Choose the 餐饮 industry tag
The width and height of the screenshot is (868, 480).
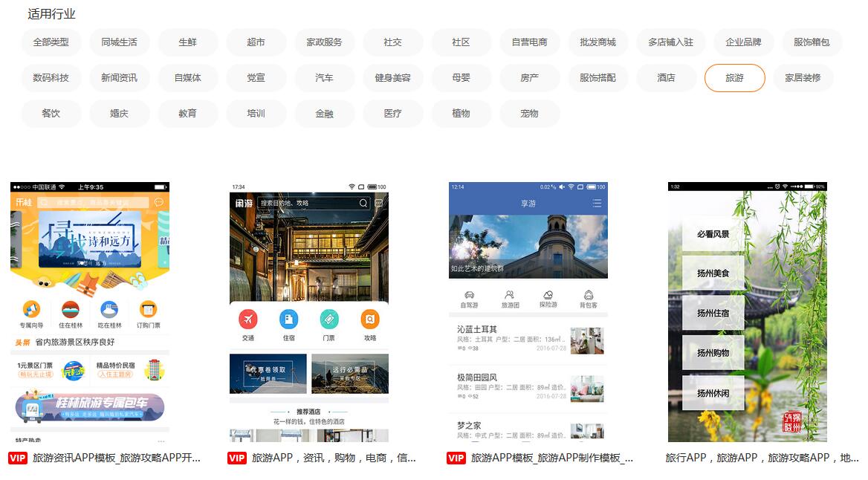(51, 114)
